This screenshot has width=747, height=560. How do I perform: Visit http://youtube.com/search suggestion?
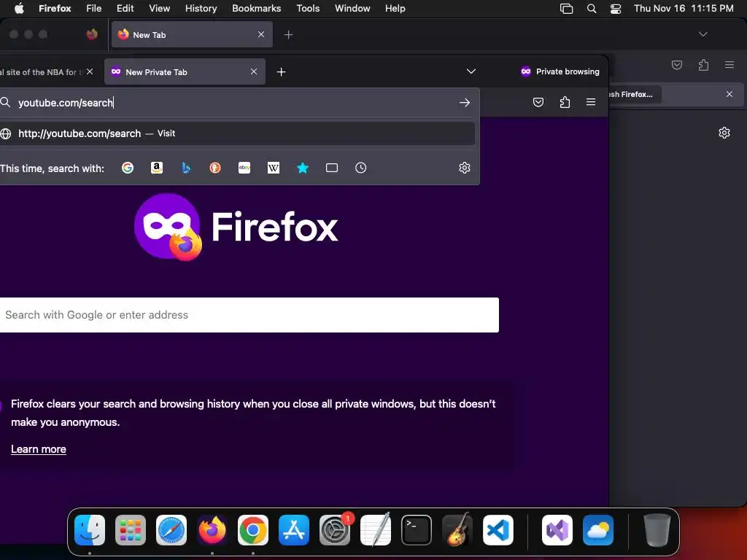point(237,134)
